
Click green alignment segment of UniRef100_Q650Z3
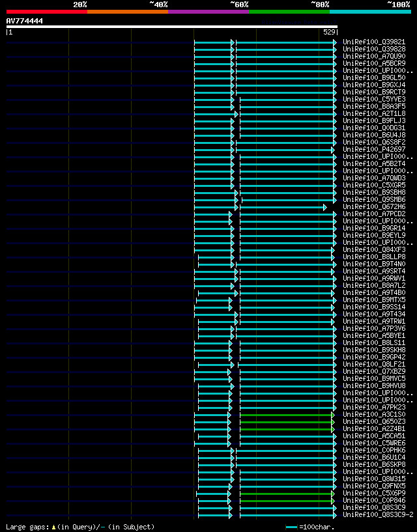tap(286, 422)
